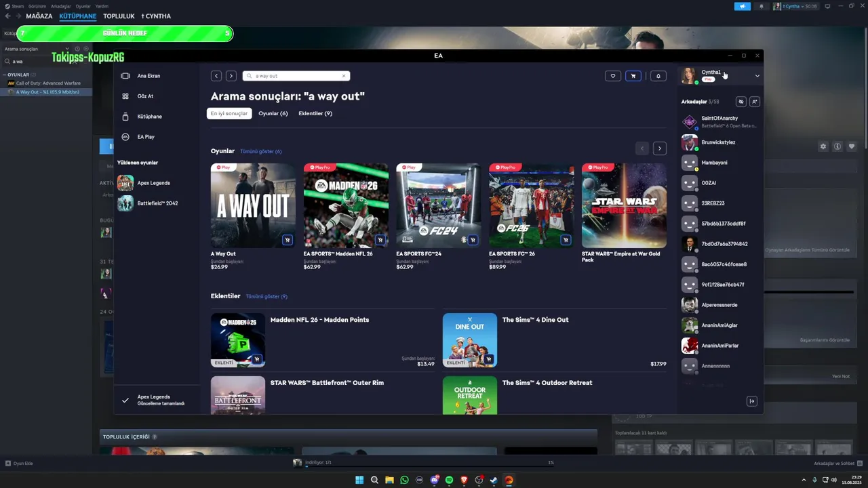Click the EA app forward navigation arrow

(231, 76)
